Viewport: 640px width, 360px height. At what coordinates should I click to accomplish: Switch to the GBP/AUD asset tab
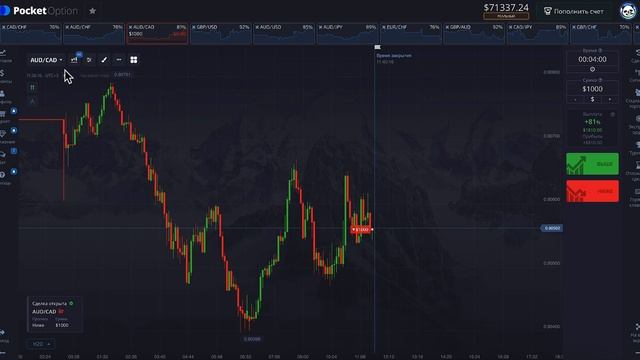[x=473, y=33]
